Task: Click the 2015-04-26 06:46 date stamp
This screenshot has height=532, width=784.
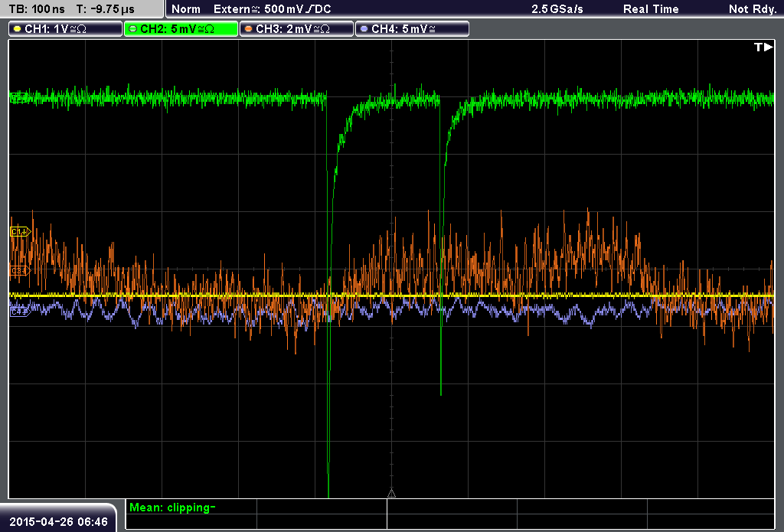Action: pyautogui.click(x=58, y=522)
